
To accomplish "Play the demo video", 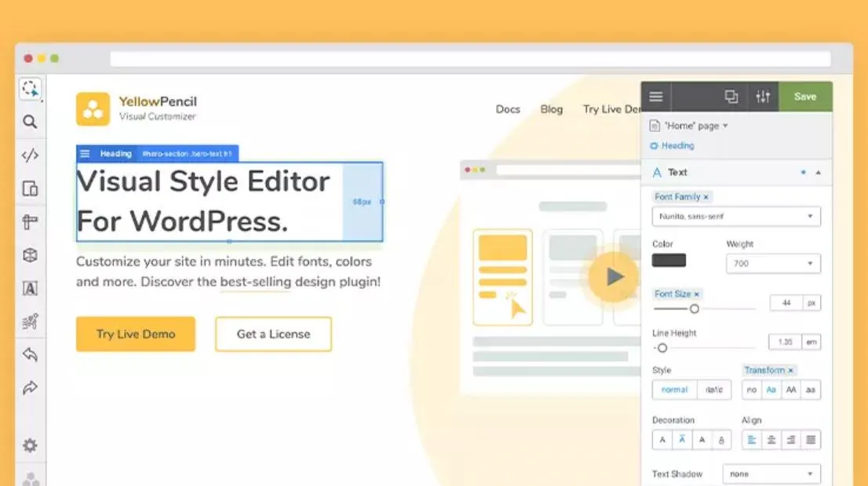I will point(613,276).
